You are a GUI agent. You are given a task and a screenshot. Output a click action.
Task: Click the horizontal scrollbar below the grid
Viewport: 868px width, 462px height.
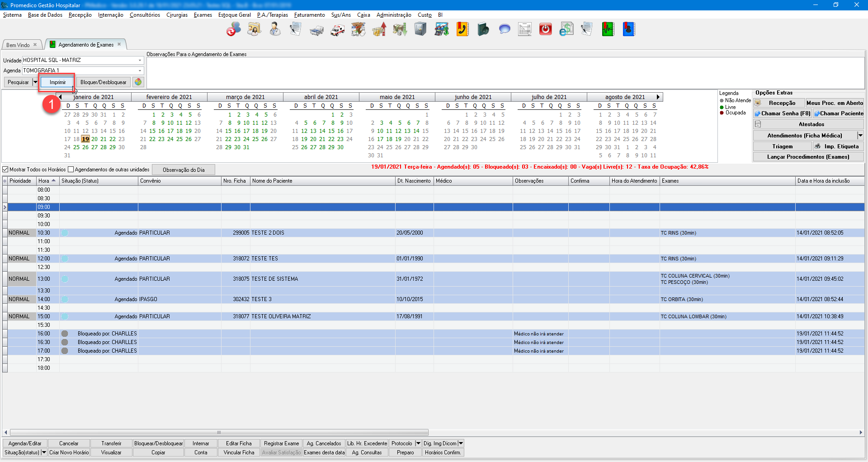[219, 432]
